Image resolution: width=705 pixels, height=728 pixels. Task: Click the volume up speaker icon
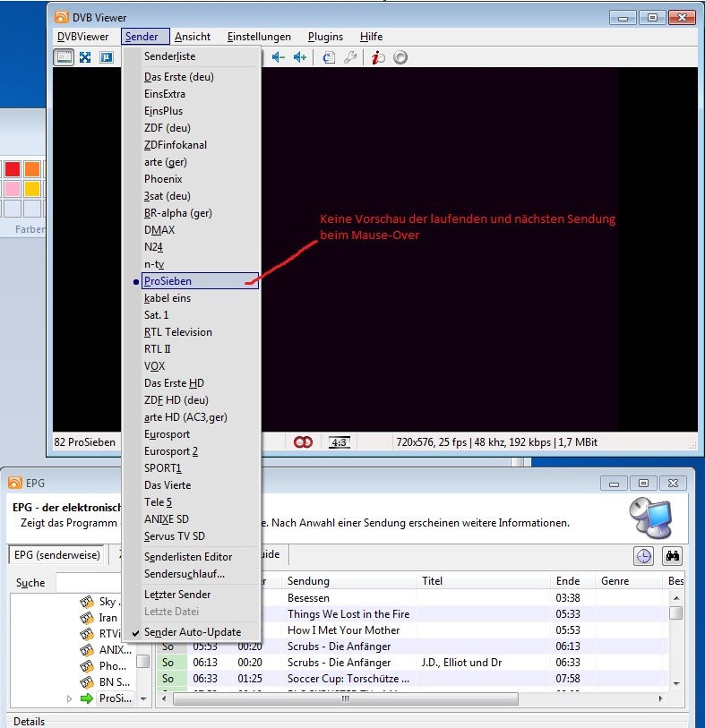[300, 57]
